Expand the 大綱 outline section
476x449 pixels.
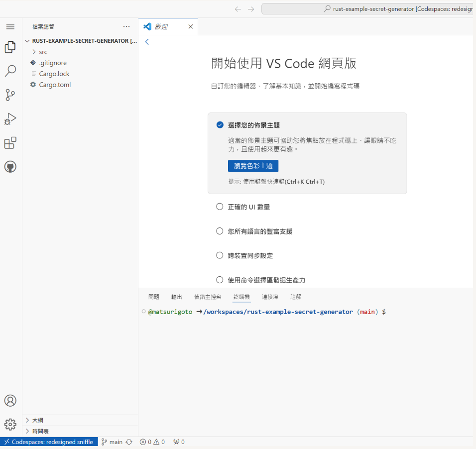[81, 420]
